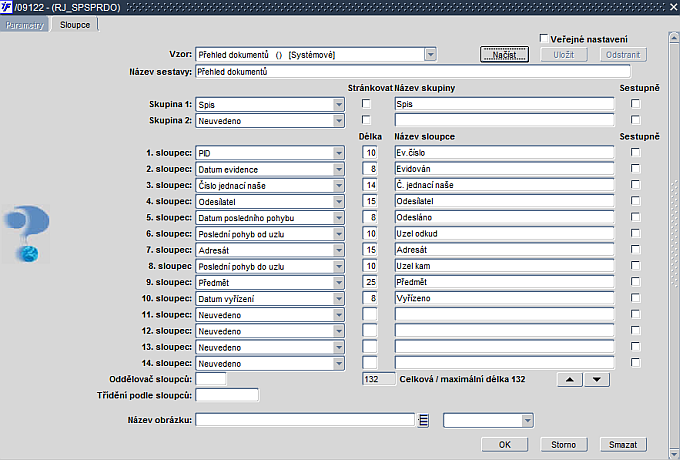The width and height of the screenshot is (680, 460).
Task: Expand 3. sloupec dropdown Číslo jednací naše
Action: click(339, 186)
